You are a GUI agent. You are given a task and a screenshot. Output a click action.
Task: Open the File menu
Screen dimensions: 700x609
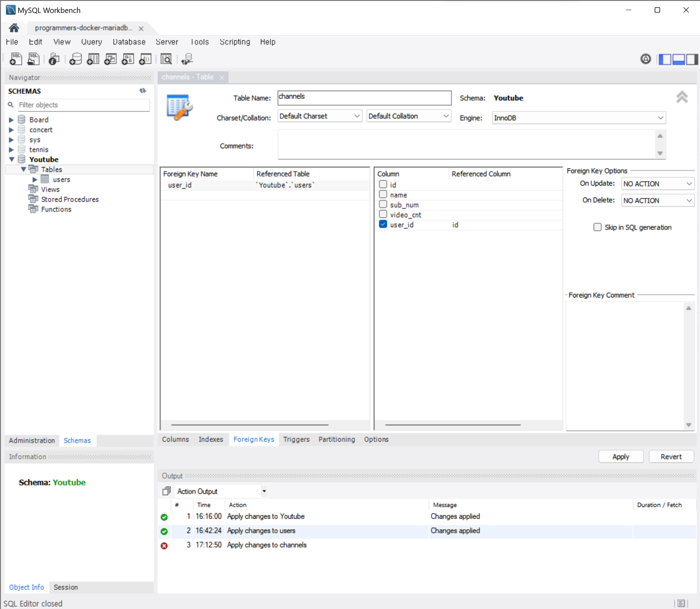[12, 42]
